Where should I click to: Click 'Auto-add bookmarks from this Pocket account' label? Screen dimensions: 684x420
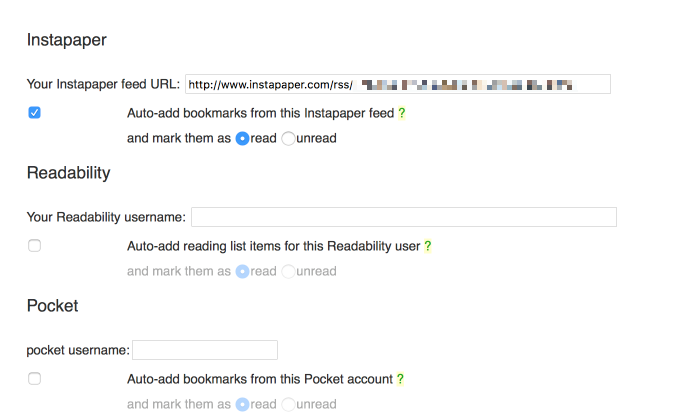click(260, 380)
